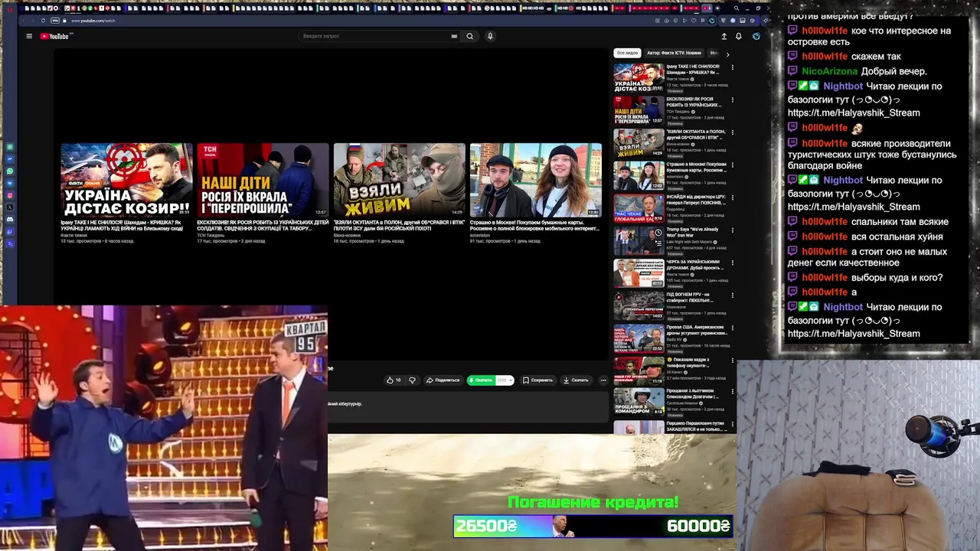Select the 'Все видео' filter chip

pyautogui.click(x=627, y=54)
